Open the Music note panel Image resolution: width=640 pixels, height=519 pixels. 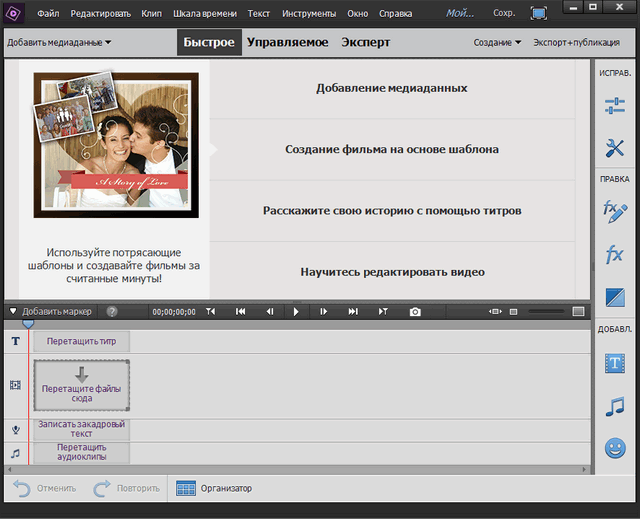pyautogui.click(x=614, y=406)
